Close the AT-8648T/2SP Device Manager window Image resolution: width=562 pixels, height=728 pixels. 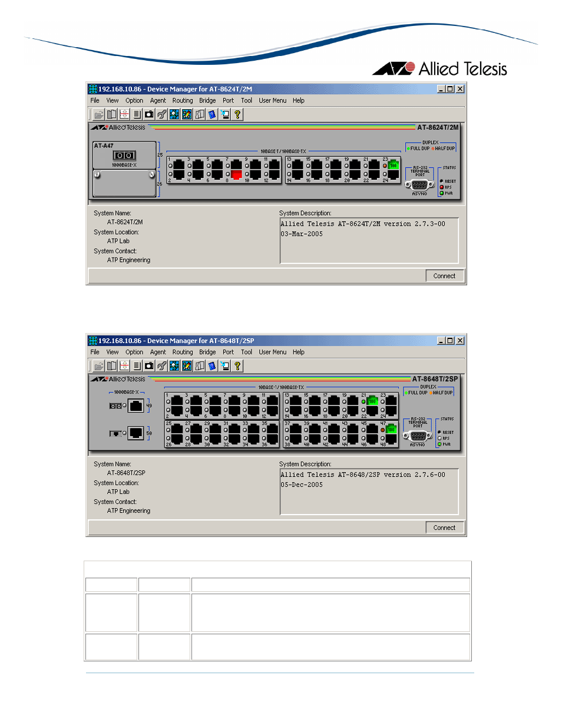[460, 341]
